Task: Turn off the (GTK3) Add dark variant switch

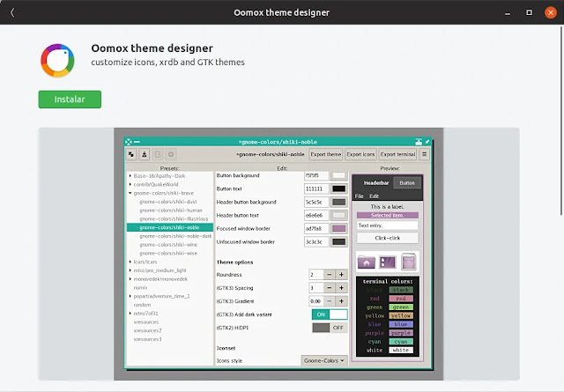Action: click(x=330, y=314)
